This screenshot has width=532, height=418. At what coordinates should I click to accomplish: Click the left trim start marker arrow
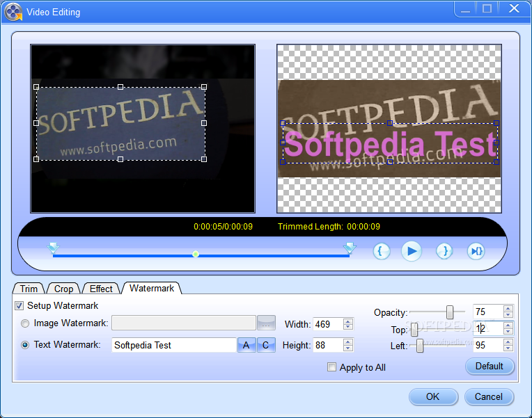coord(53,248)
